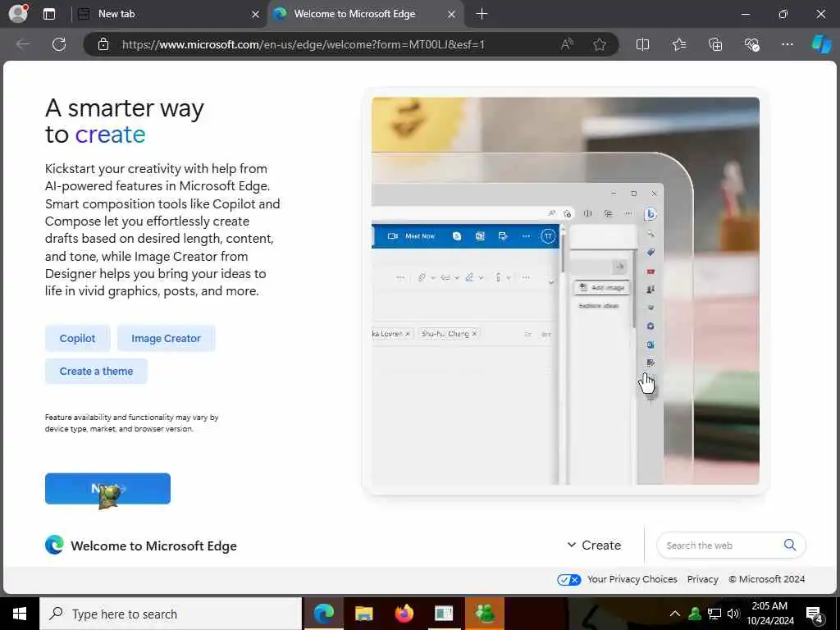This screenshot has width=840, height=630.
Task: Go back with the back arrow
Action: pos(23,44)
